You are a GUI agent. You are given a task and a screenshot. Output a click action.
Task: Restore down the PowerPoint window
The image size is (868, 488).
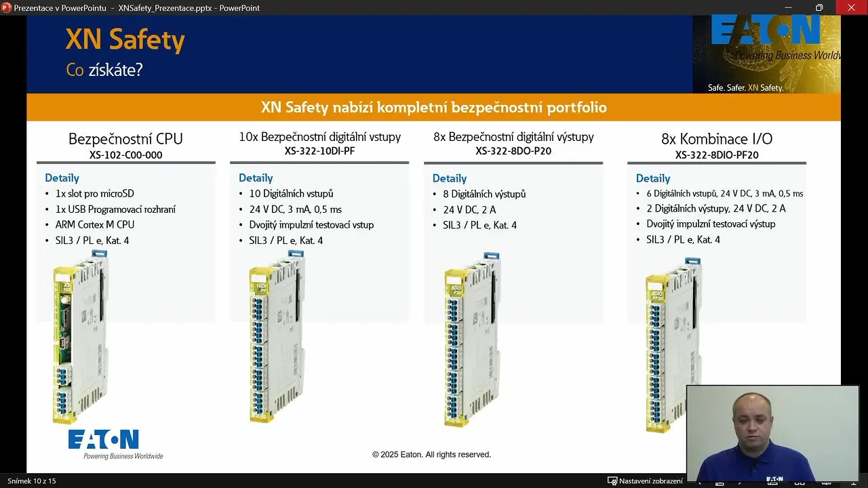pyautogui.click(x=819, y=8)
